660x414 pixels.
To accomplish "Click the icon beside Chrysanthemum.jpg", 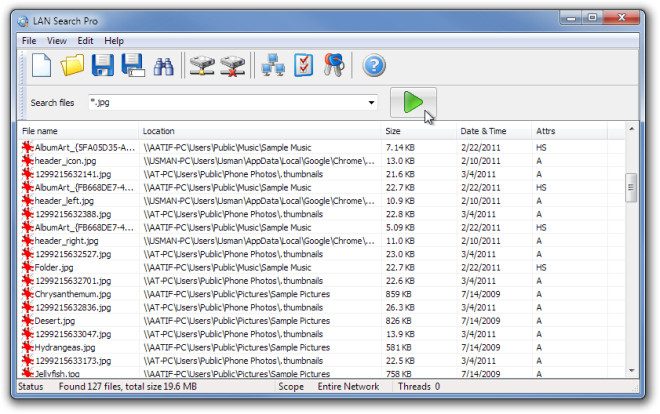I will pyautogui.click(x=27, y=294).
